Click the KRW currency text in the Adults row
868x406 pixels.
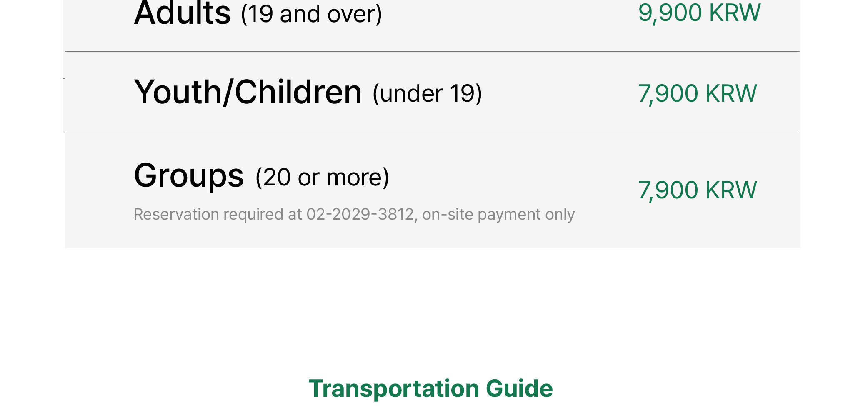click(x=735, y=13)
